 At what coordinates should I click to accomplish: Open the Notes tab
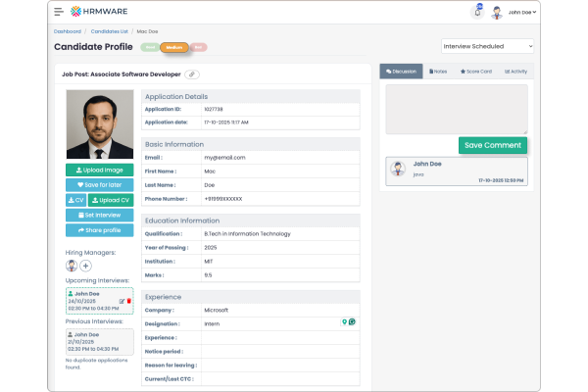point(438,72)
